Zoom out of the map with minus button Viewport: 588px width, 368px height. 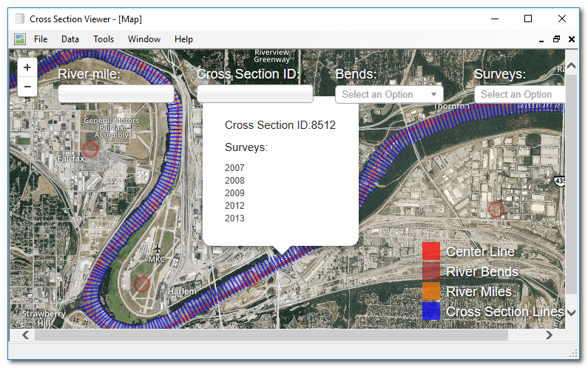[27, 87]
